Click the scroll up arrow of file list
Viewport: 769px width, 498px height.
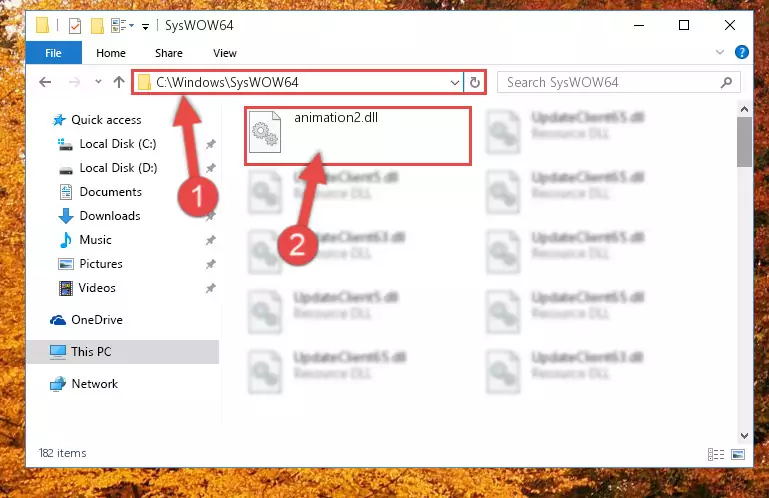744,109
